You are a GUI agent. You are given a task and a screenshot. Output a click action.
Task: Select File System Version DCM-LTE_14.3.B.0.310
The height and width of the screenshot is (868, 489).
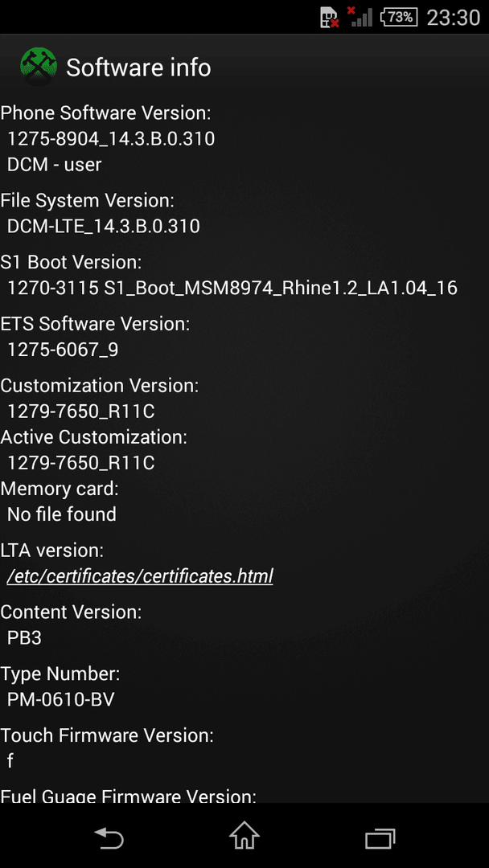click(x=104, y=226)
